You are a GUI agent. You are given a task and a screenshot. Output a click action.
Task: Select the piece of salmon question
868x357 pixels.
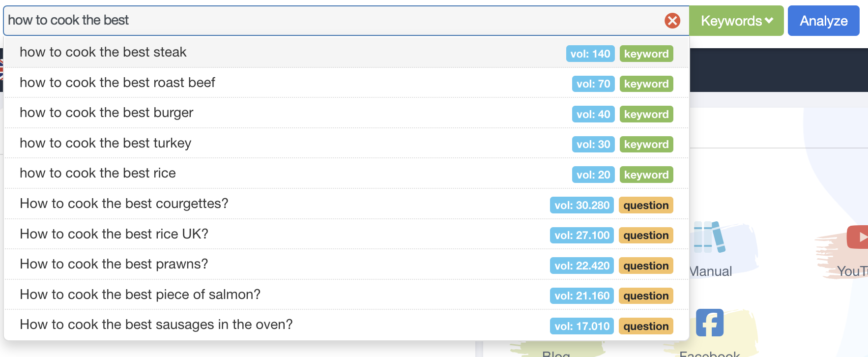[347, 295]
